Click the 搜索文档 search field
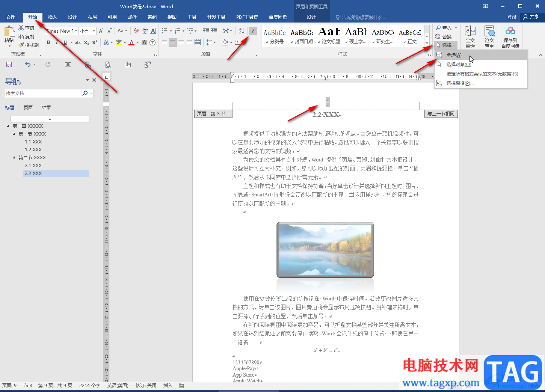Viewport: 545px width, 392px height. pyautogui.click(x=43, y=93)
